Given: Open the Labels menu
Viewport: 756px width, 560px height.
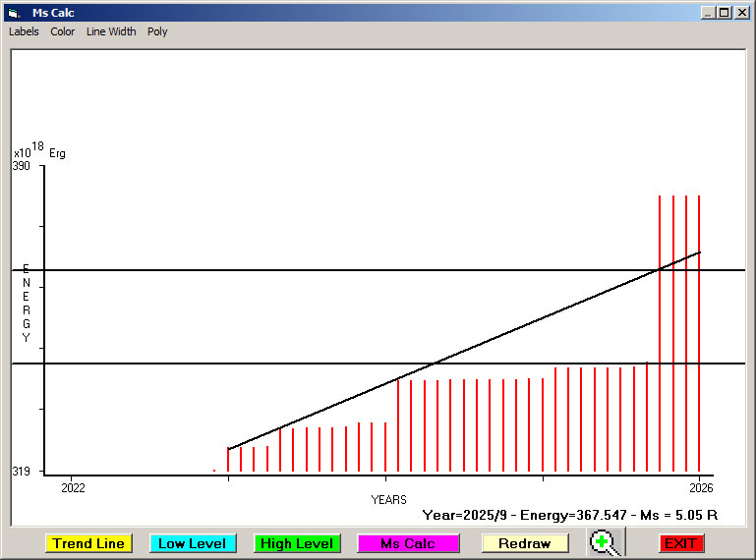Looking at the screenshot, I should (x=24, y=31).
